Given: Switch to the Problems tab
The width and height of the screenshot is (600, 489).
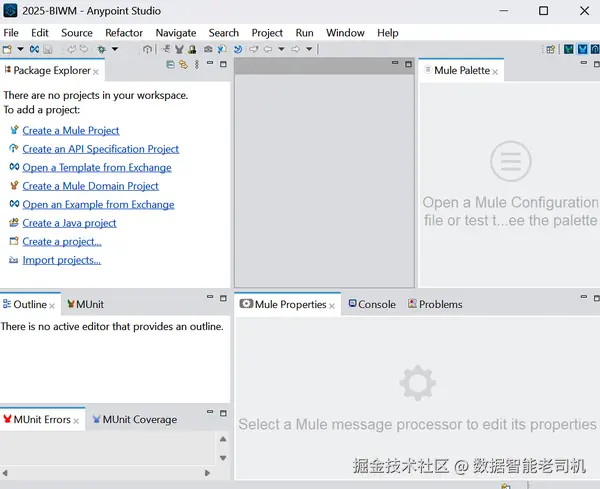Looking at the screenshot, I should pyautogui.click(x=435, y=305).
